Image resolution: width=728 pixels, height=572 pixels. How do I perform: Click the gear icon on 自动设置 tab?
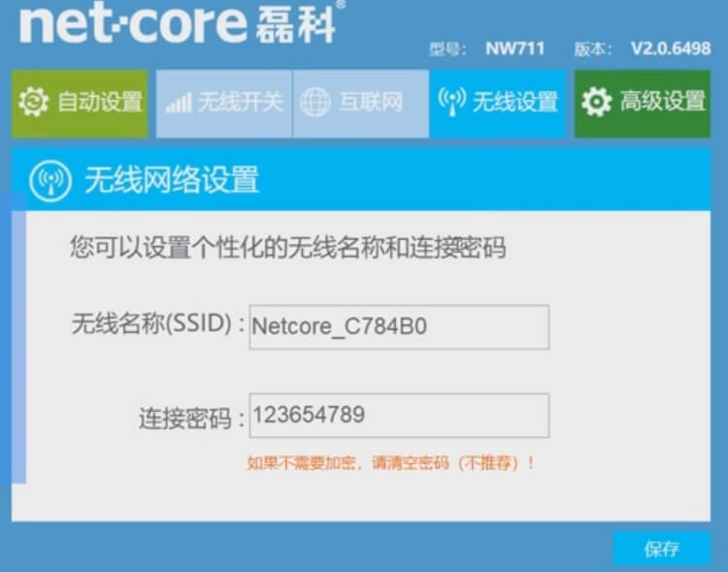tap(33, 102)
